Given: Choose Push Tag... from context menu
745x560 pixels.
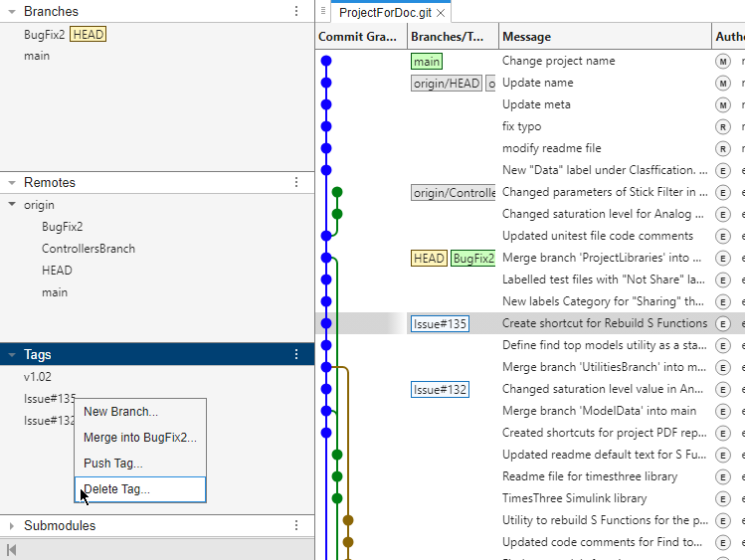Looking at the screenshot, I should 112,464.
